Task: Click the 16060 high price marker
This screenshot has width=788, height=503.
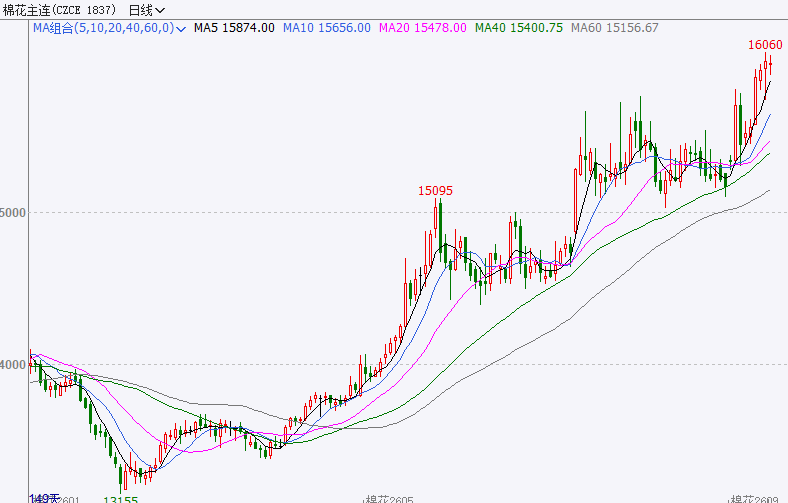Action: pyautogui.click(x=765, y=45)
